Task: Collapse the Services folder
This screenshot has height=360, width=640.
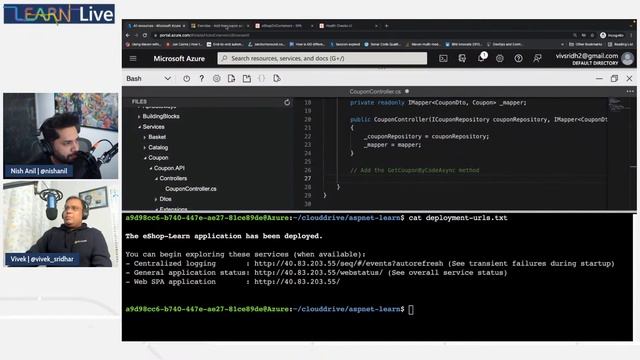Action: tap(139, 127)
